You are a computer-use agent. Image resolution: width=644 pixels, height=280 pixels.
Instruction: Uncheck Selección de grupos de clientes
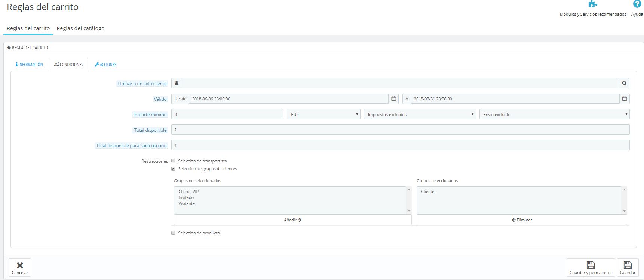[173, 169]
